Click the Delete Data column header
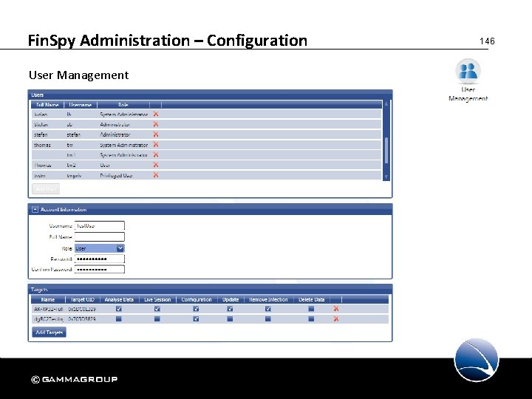Viewport: 532px width, 399px height. pos(312,299)
